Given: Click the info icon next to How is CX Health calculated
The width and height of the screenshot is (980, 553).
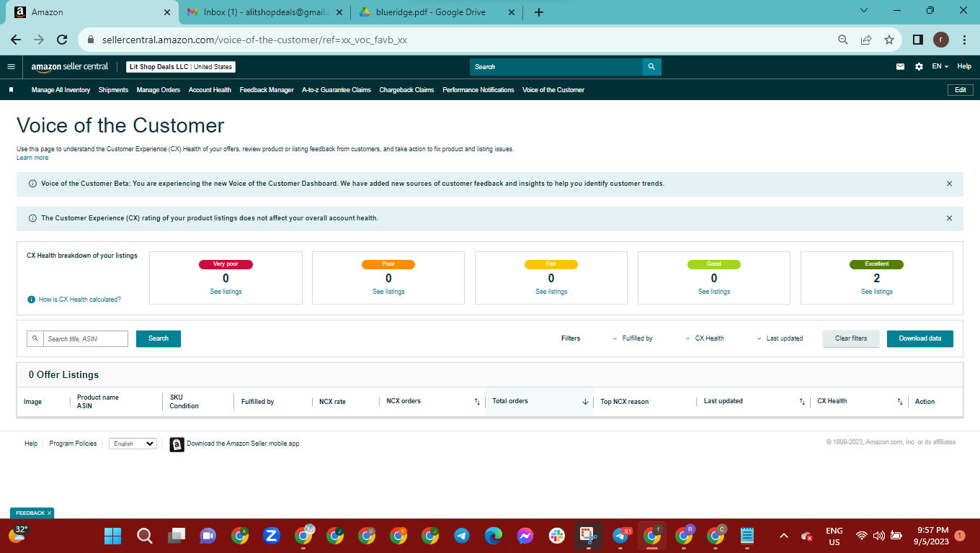Looking at the screenshot, I should click(x=31, y=300).
